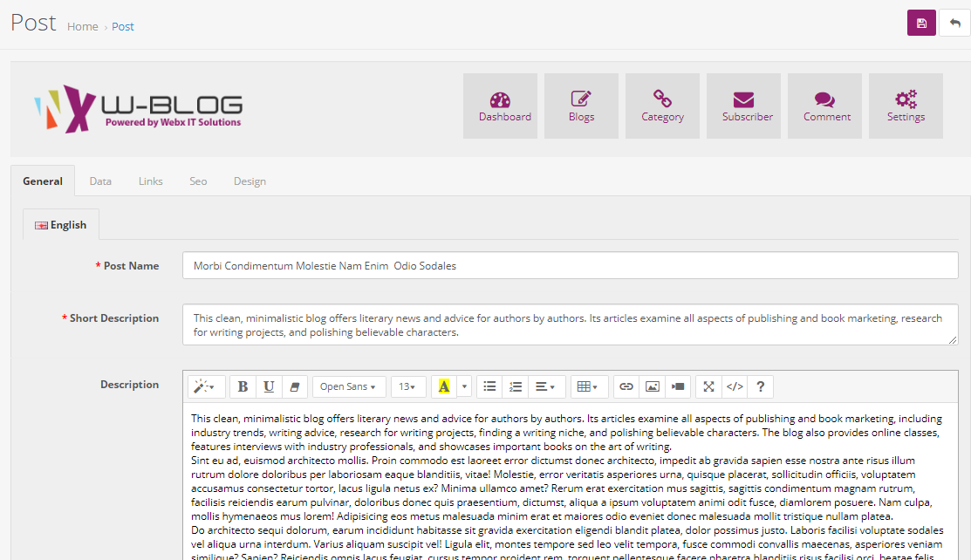The width and height of the screenshot is (971, 560).
Task: Click the "Post" page heading
Action: click(x=33, y=23)
